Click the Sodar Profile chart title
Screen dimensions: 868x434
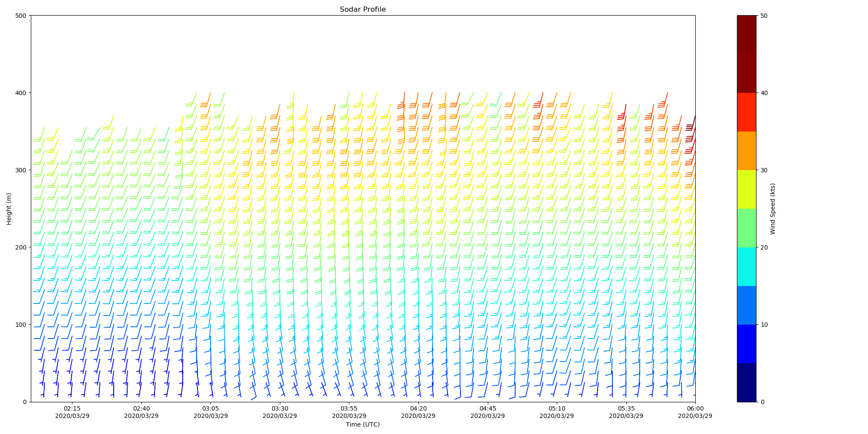coord(362,10)
